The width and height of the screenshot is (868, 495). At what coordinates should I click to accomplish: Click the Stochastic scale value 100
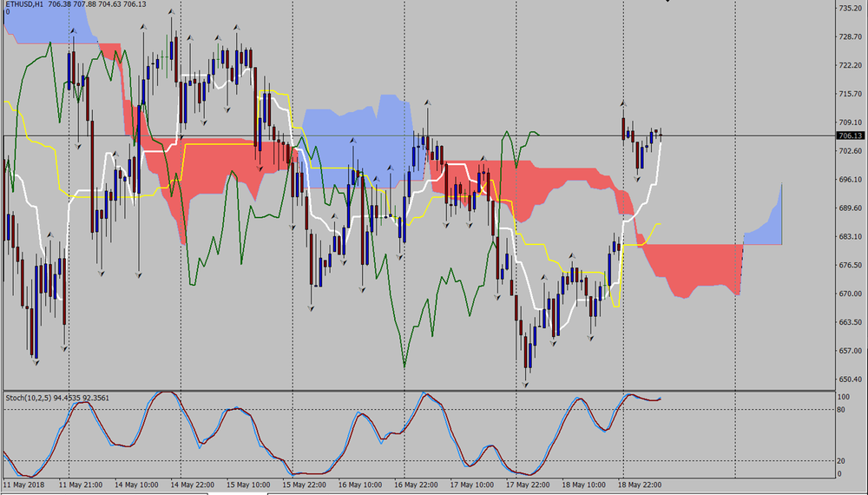(x=844, y=397)
